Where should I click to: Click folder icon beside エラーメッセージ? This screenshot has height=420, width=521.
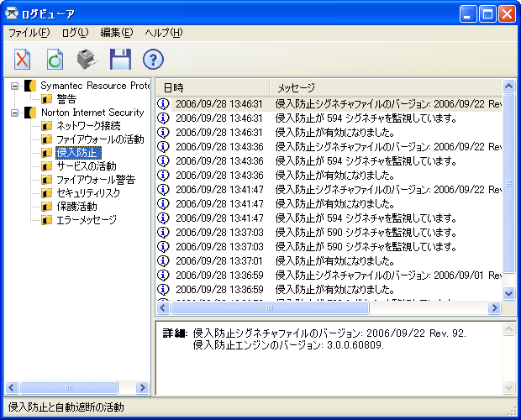coord(46,220)
